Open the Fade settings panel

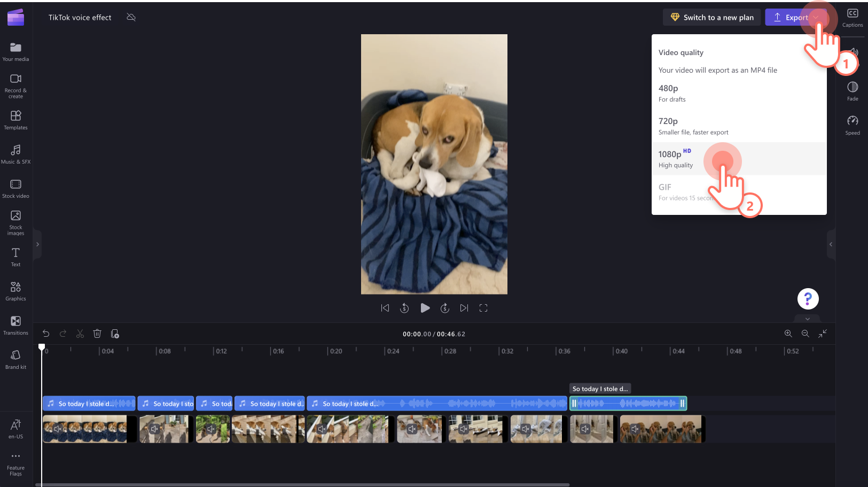coord(853,91)
